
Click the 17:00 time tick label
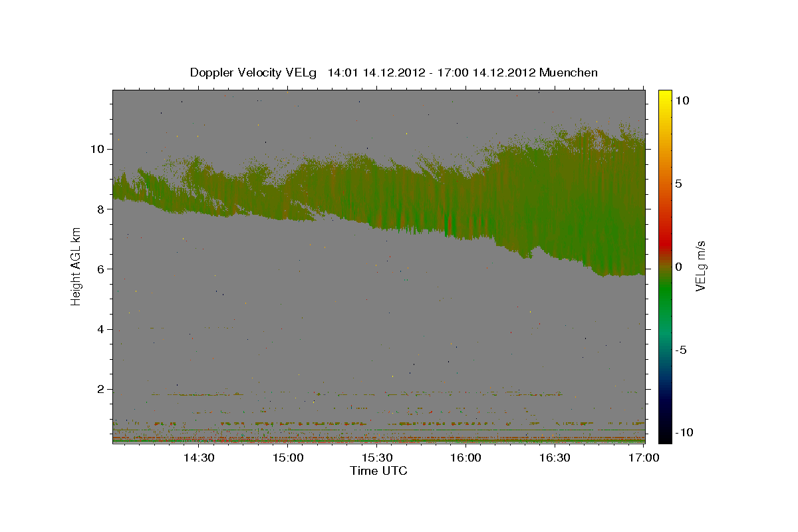[x=644, y=458]
